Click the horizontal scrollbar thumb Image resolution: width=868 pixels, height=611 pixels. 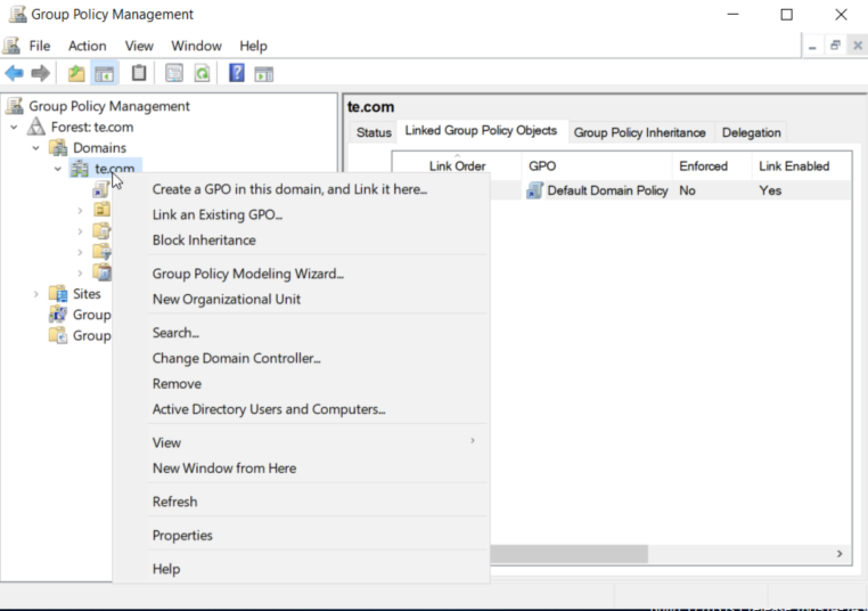click(569, 553)
